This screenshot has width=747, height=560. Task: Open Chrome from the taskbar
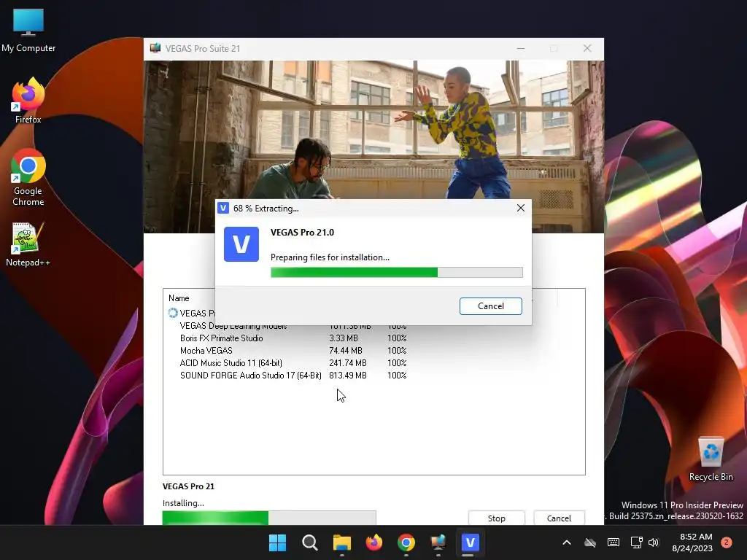(406, 542)
